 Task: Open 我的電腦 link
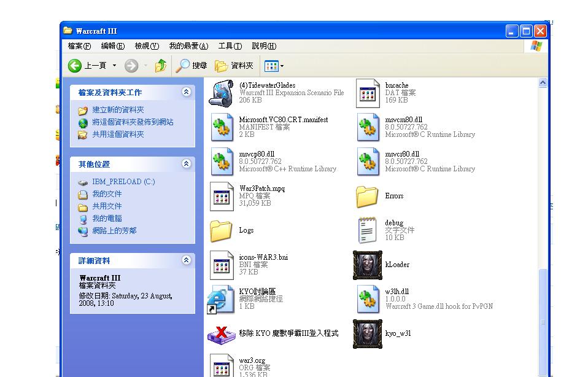point(107,219)
